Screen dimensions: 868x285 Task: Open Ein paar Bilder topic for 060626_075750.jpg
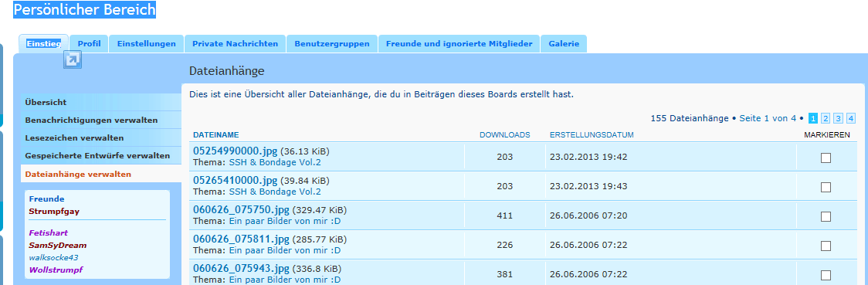pyautogui.click(x=285, y=222)
